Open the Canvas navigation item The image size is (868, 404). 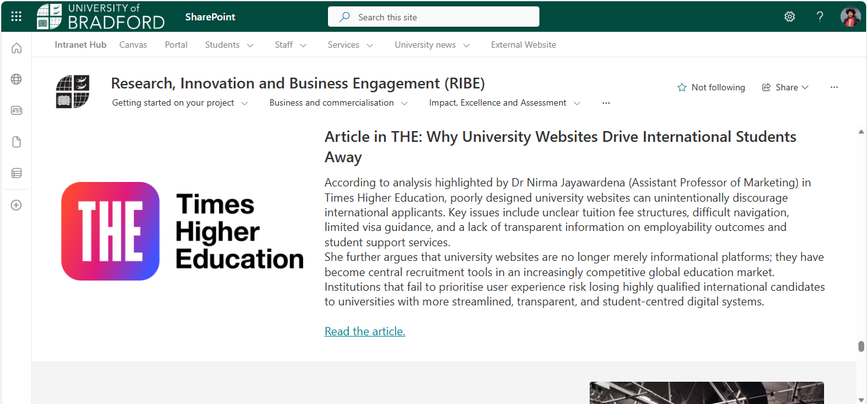click(133, 45)
